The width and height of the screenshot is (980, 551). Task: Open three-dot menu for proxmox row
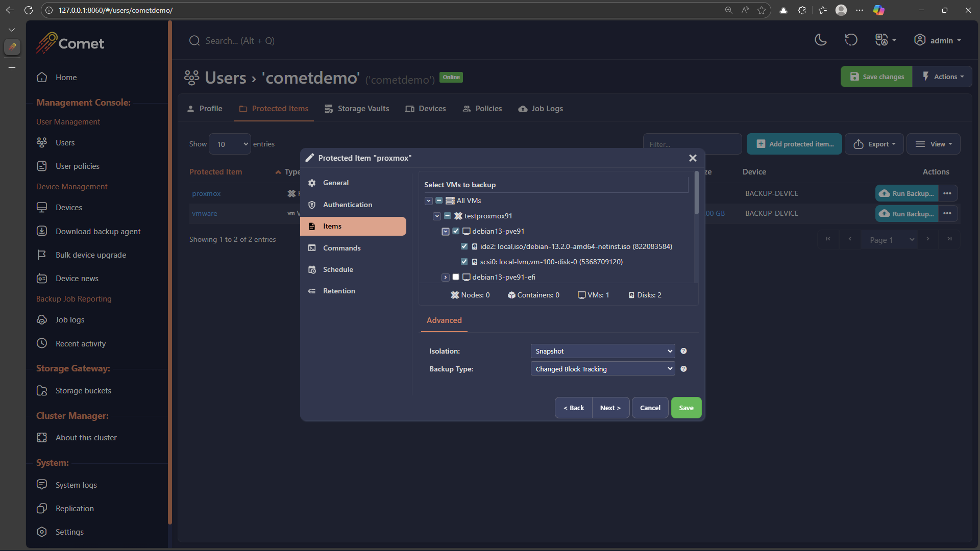947,193
